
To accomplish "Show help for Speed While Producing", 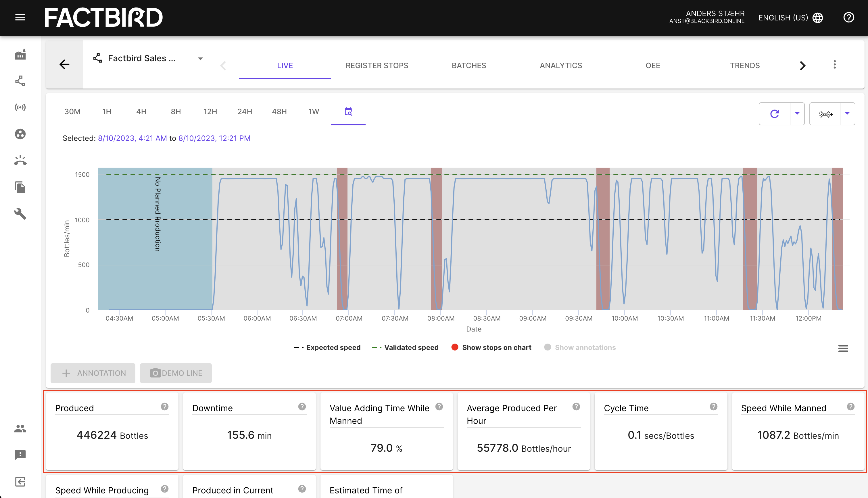I will [165, 489].
